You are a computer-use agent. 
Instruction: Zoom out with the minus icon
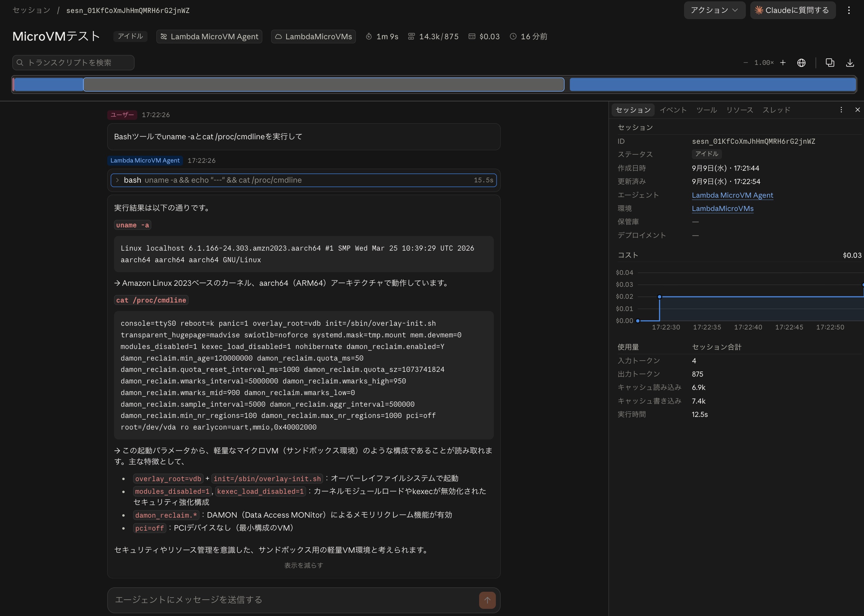(745, 62)
